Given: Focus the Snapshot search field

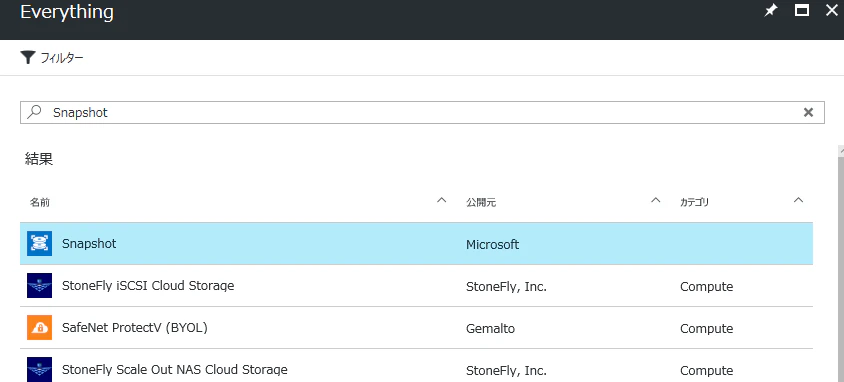Looking at the screenshot, I should (422, 112).
